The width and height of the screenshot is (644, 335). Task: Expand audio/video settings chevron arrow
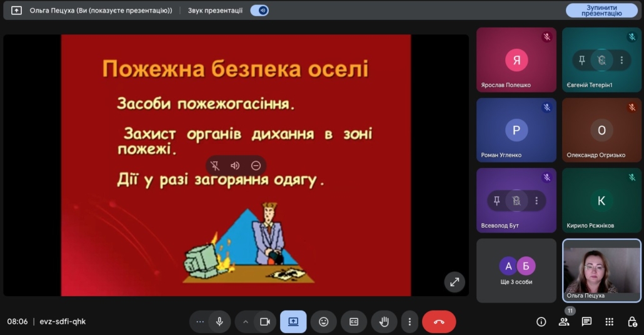246,322
